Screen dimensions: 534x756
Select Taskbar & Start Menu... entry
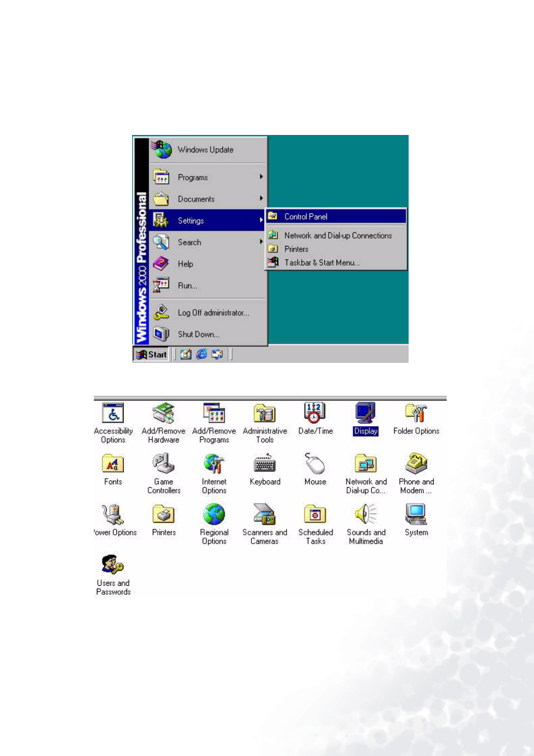click(336, 263)
